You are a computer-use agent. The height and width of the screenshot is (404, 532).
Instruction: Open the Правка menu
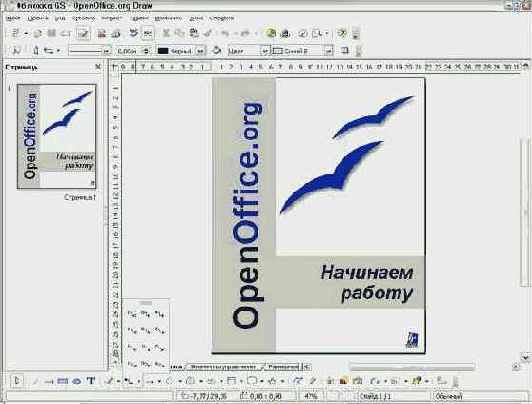click(37, 18)
